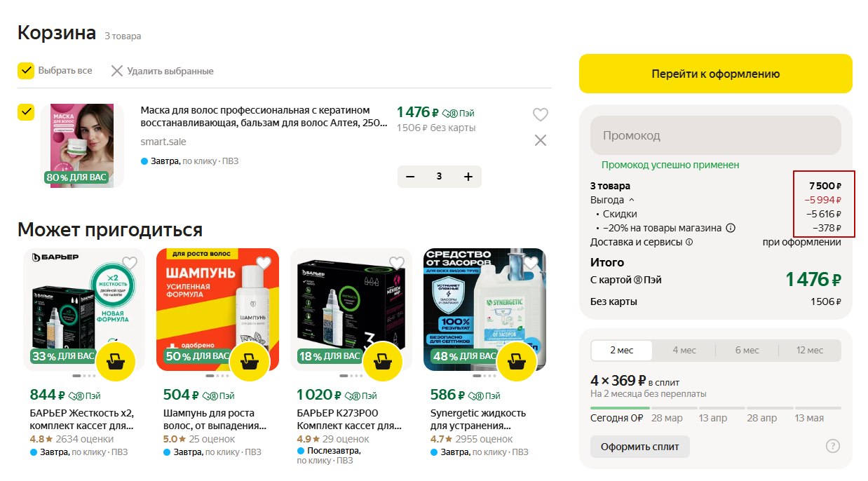The width and height of the screenshot is (868, 481).
Task: Favorite the shampoo product with heart icon
Action: [263, 263]
